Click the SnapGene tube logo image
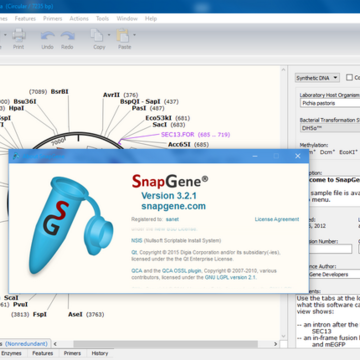Screen dimensions: 360x360 click(70, 226)
